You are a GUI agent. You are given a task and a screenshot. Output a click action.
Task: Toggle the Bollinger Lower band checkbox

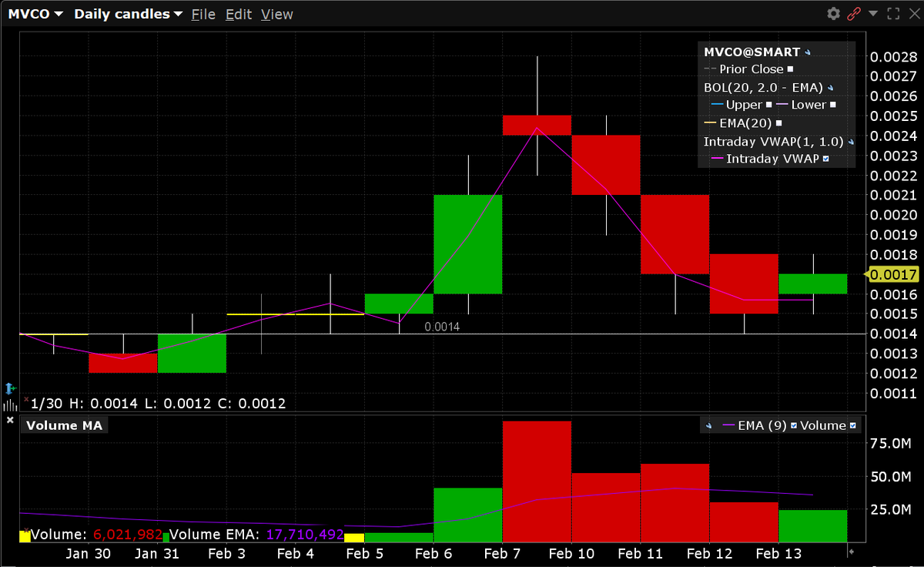click(x=832, y=105)
